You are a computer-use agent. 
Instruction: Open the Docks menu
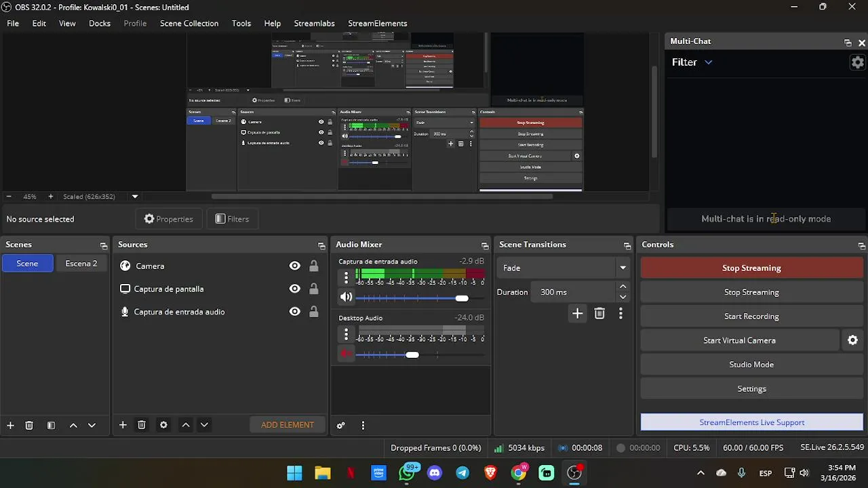click(x=100, y=23)
